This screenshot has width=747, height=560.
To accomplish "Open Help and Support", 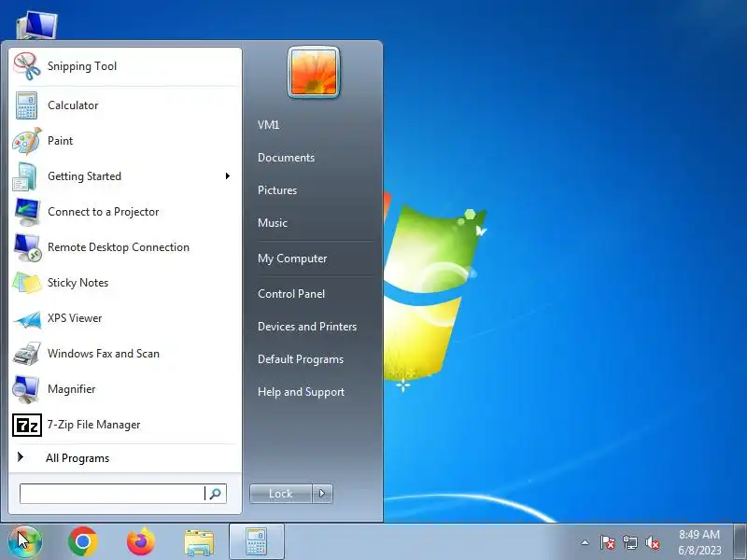I will (301, 392).
